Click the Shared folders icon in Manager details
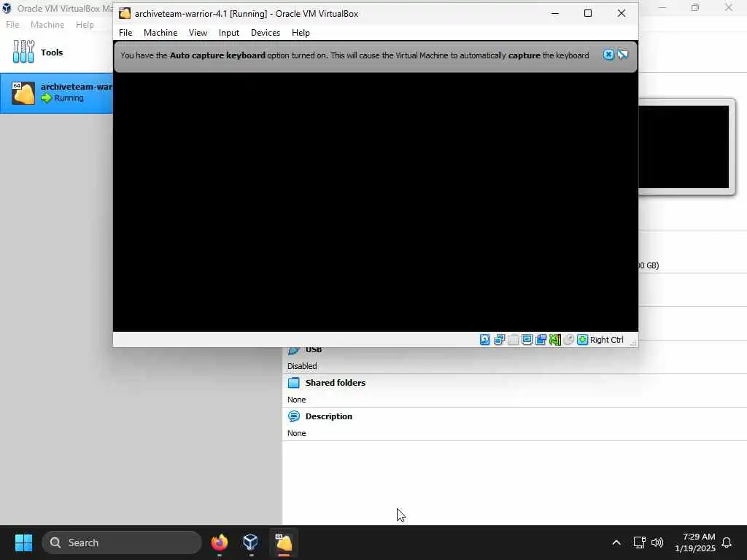747x560 pixels. pyautogui.click(x=294, y=383)
